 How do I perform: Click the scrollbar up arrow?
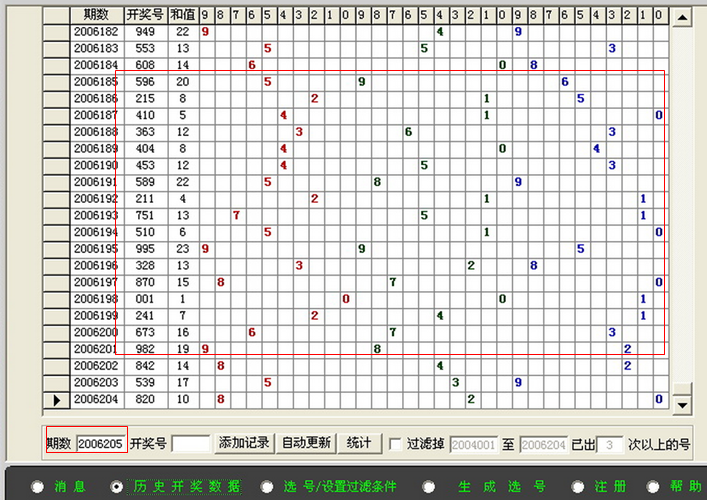tap(682, 18)
